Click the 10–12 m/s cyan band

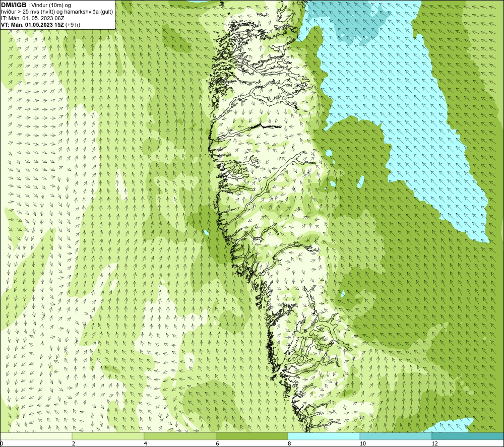(396, 436)
